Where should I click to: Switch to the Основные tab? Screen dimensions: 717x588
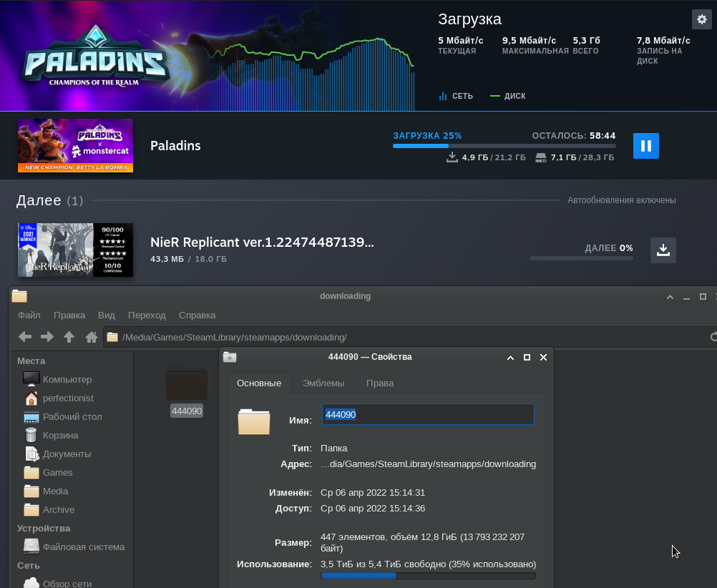(x=259, y=383)
